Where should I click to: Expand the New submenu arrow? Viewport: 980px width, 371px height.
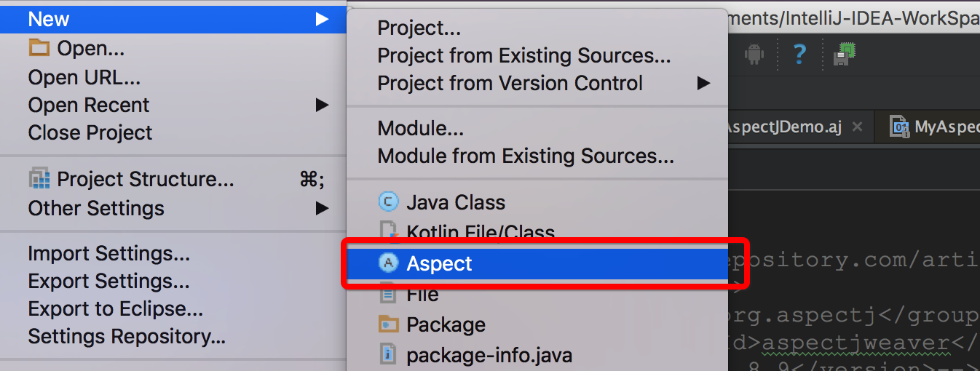tap(322, 19)
